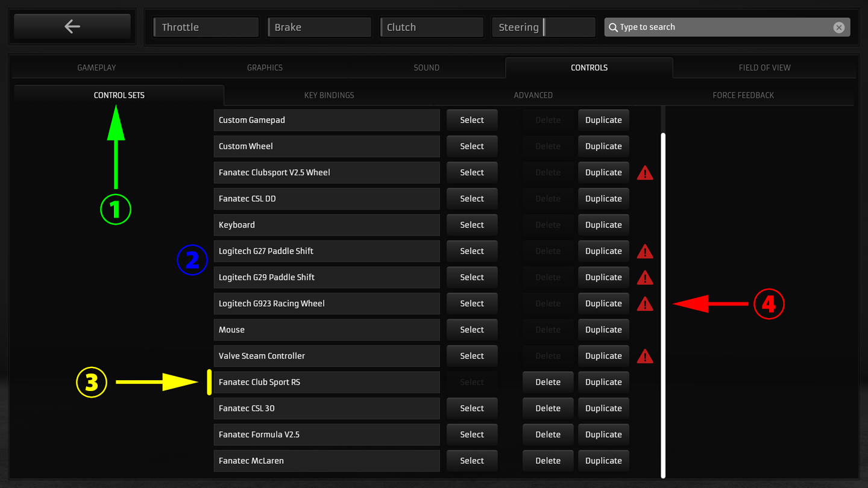Select Logitech G27 Paddle Shift set
The image size is (868, 488).
(472, 251)
